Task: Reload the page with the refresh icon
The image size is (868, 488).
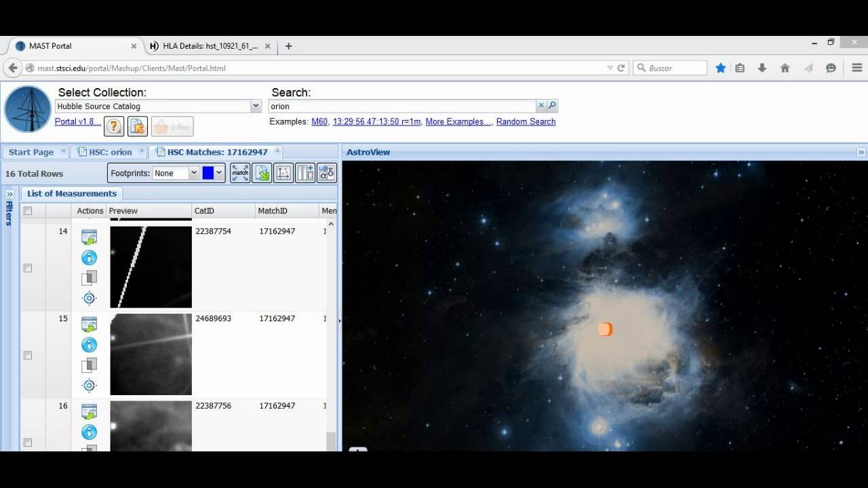Action: coord(620,68)
